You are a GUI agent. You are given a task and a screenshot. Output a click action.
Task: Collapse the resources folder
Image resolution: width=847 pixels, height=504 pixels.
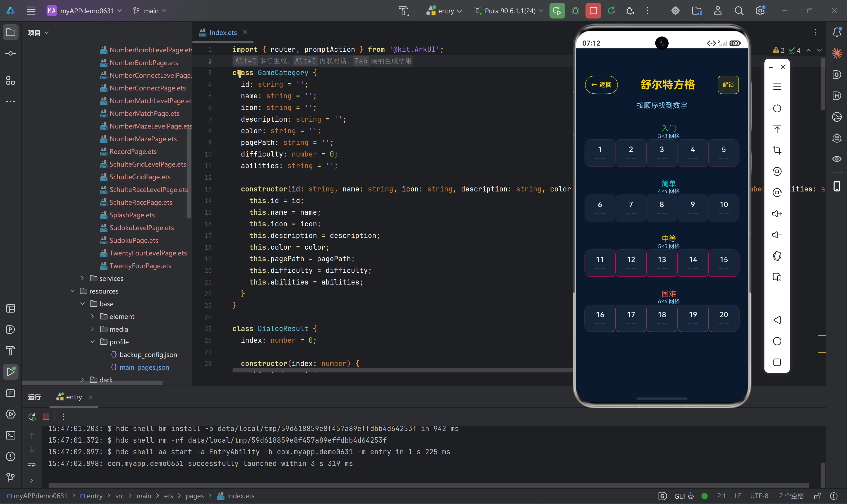pyautogui.click(x=73, y=291)
